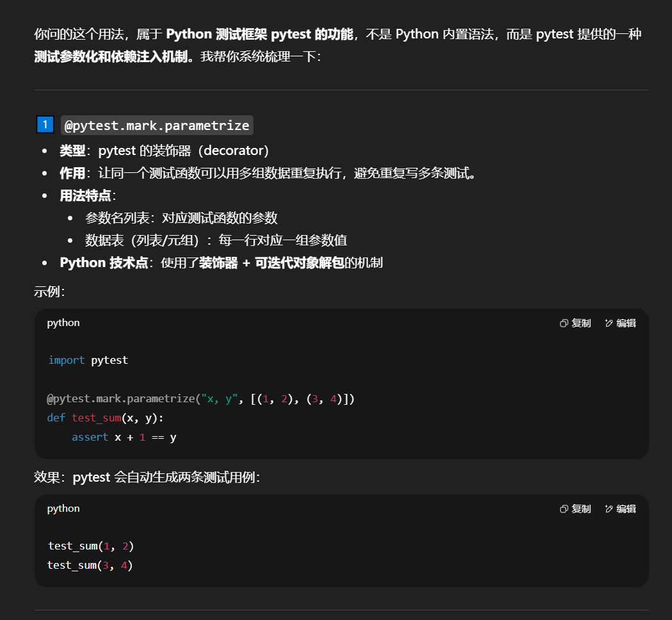672x620 pixels.
Task: Click the "def test_sum(x, y):" line
Action: pos(105,418)
